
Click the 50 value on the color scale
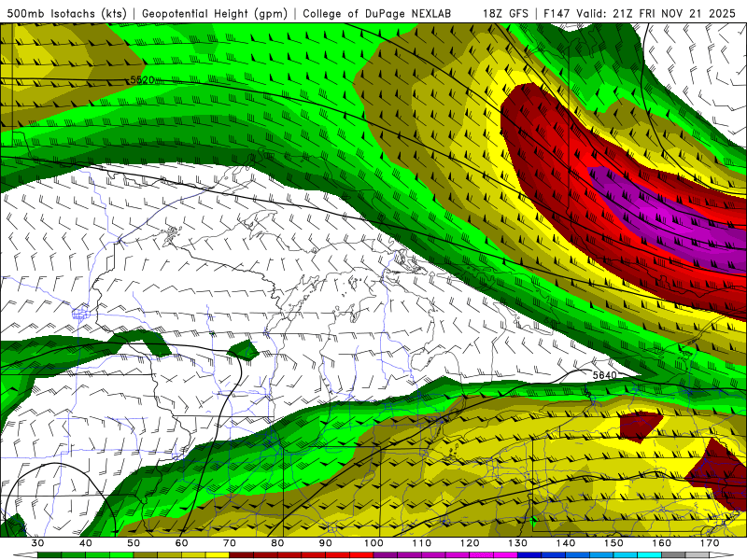134,543
